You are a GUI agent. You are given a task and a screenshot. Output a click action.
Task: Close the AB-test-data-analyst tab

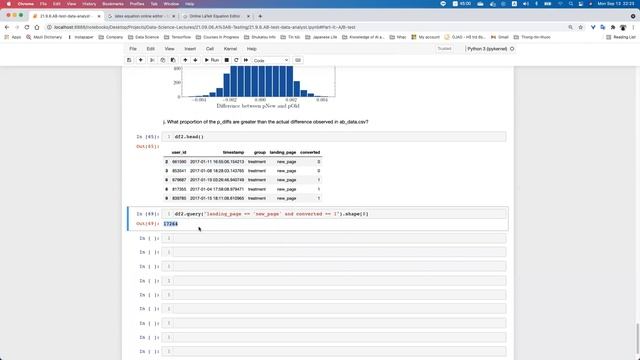point(99,16)
